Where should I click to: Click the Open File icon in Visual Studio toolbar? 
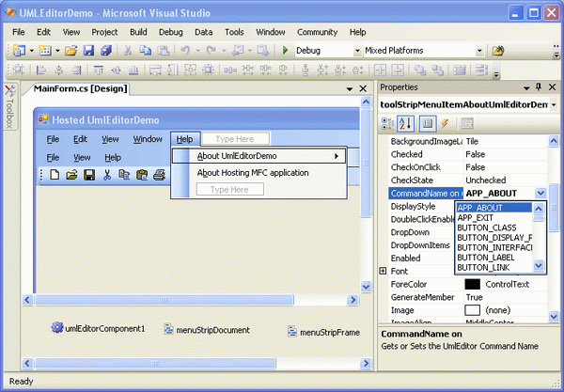click(70, 51)
